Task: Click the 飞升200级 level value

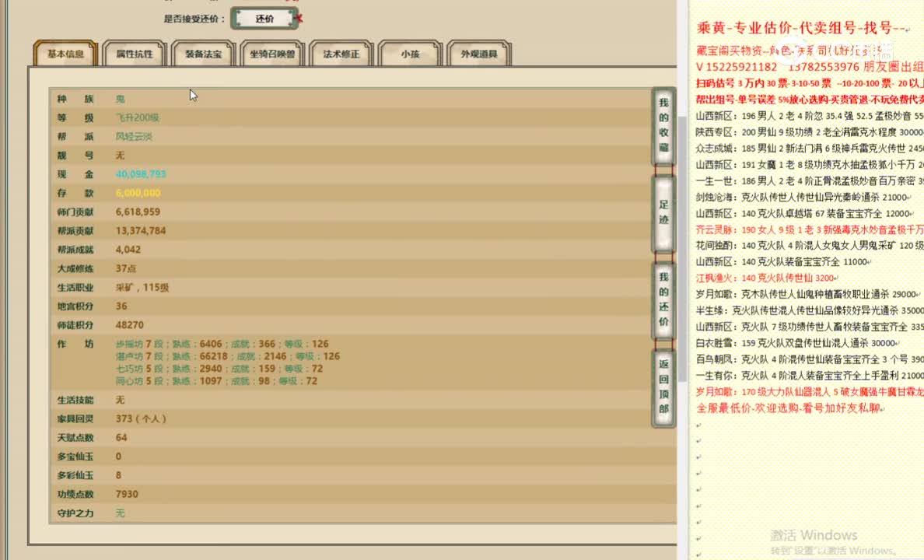Action: pos(138,118)
